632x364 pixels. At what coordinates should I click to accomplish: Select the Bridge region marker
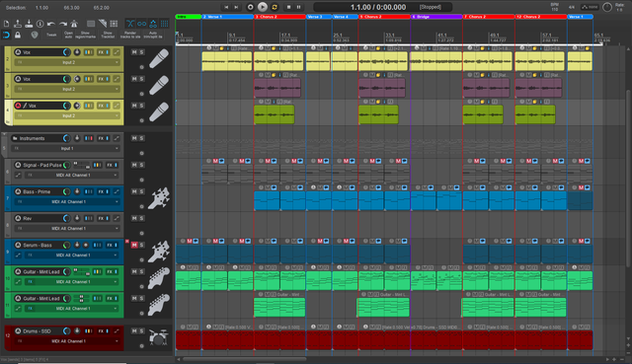click(436, 17)
